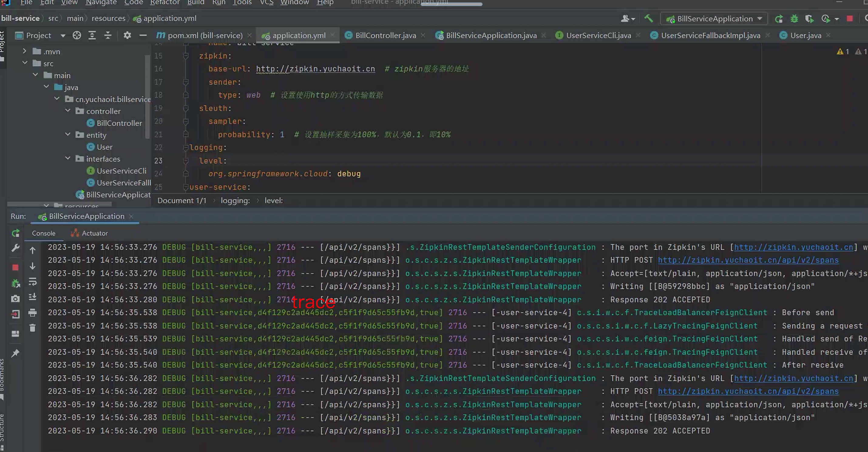Toggle scroll to end in console
Image resolution: width=868 pixels, height=452 pixels.
pyautogui.click(x=32, y=297)
